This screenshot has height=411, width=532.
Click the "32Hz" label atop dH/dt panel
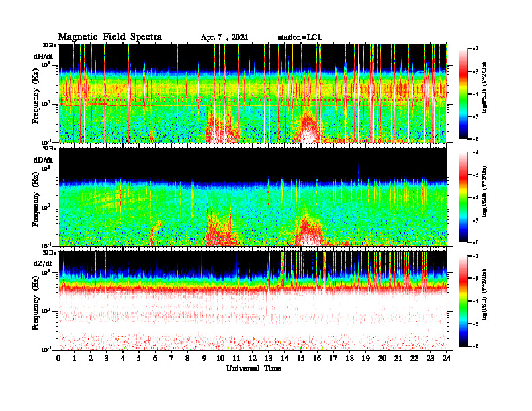[50, 45]
